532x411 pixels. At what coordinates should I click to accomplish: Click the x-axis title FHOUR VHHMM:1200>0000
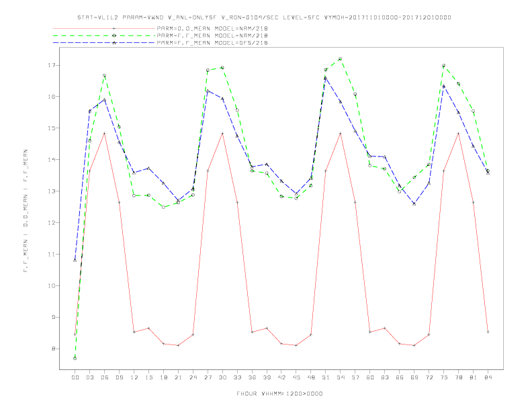[x=279, y=394]
